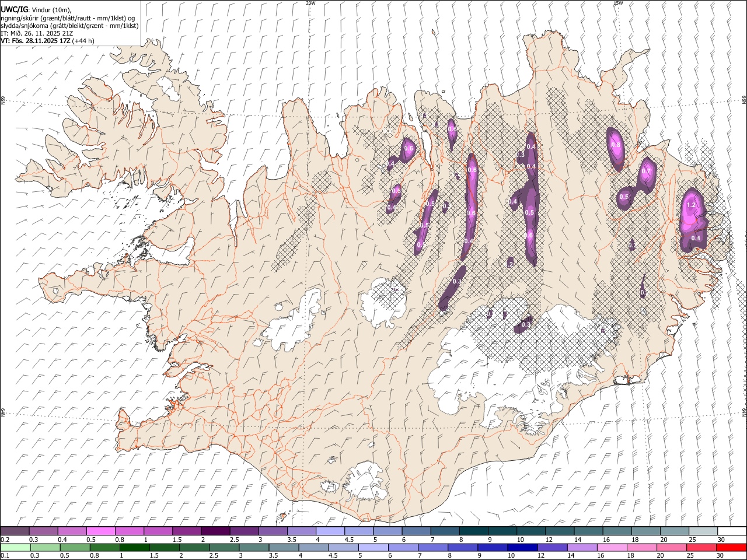Screen dimensions: 747x560
Task: Select the magenta 1–1.5 snow scale swatch
Action: [x=158, y=531]
